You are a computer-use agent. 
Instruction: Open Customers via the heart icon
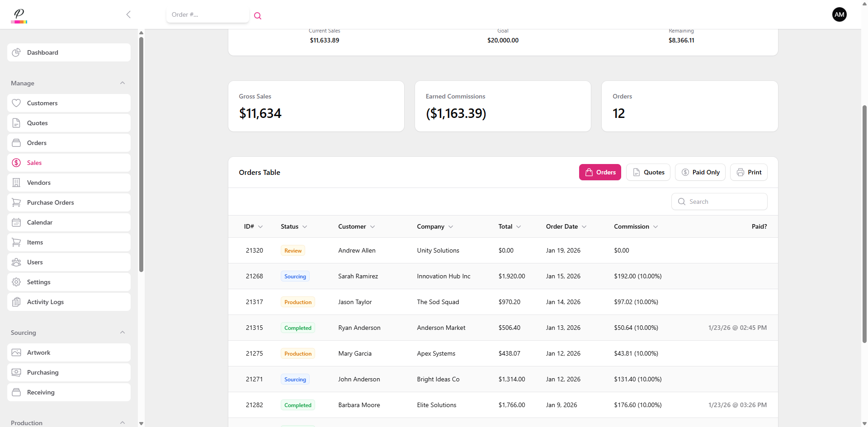point(16,103)
